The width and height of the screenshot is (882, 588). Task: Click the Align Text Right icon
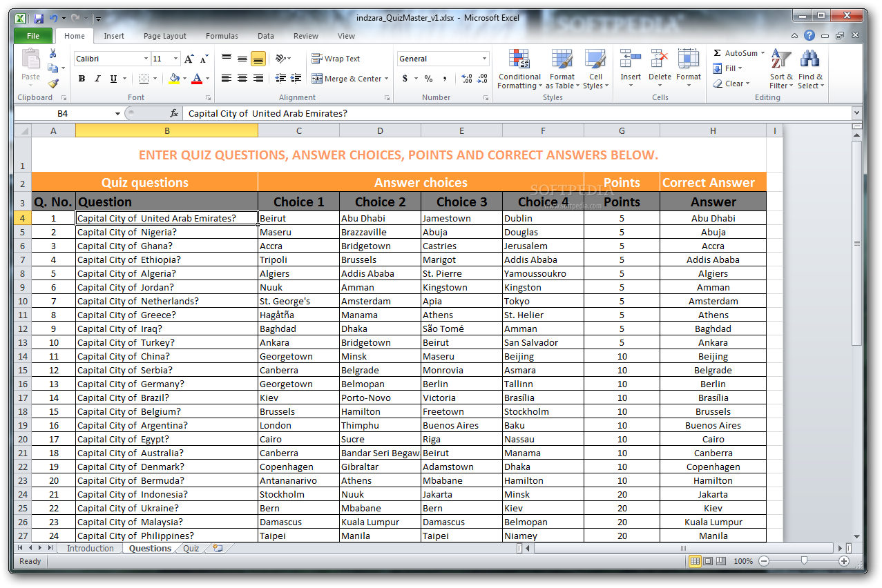[258, 79]
